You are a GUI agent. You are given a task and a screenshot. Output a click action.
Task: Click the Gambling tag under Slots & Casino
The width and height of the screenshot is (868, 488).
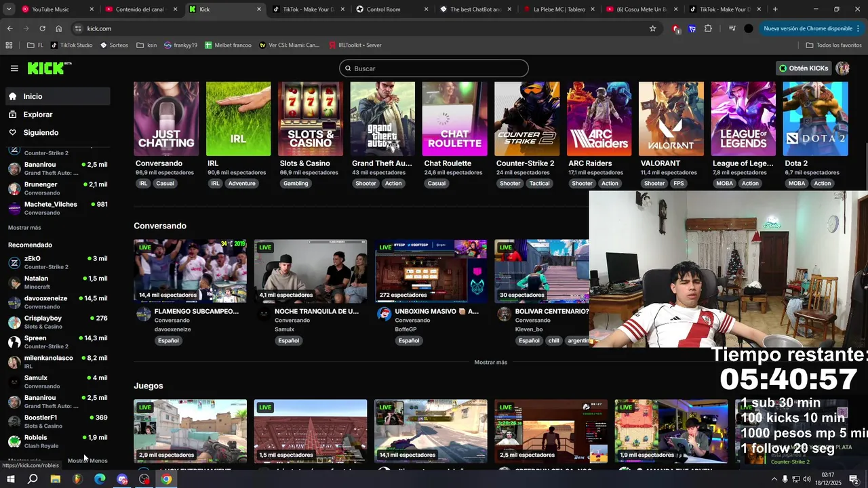(296, 184)
